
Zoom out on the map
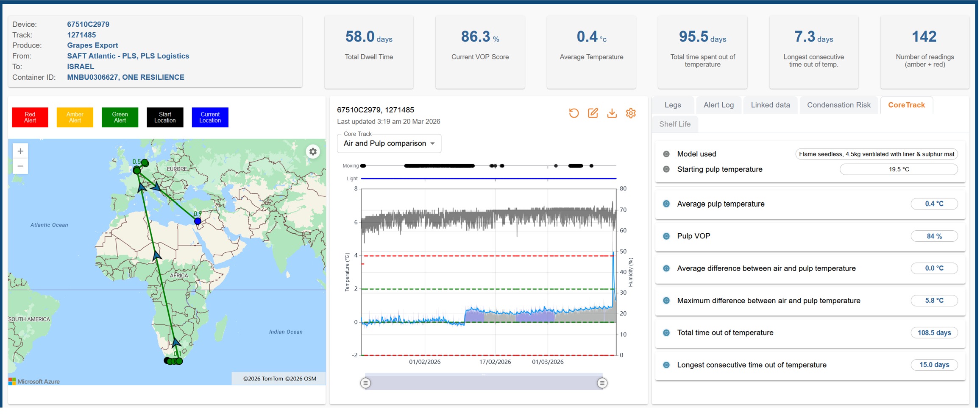[20, 166]
